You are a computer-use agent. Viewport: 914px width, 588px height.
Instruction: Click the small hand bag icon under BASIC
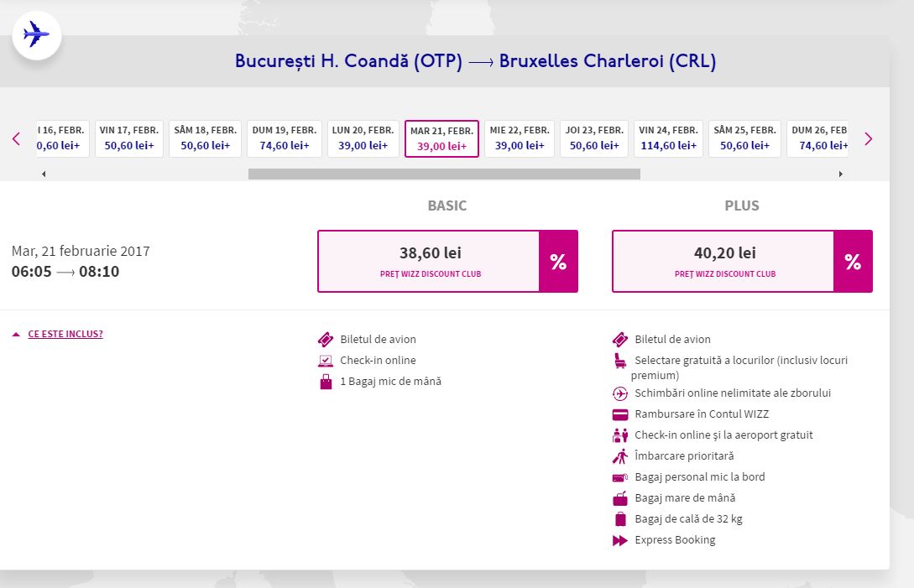click(x=326, y=382)
